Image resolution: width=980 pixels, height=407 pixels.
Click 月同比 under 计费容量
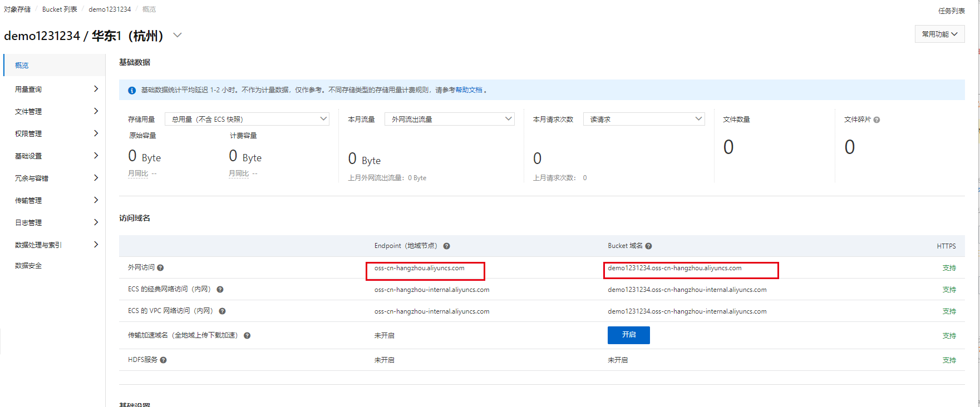(x=239, y=173)
